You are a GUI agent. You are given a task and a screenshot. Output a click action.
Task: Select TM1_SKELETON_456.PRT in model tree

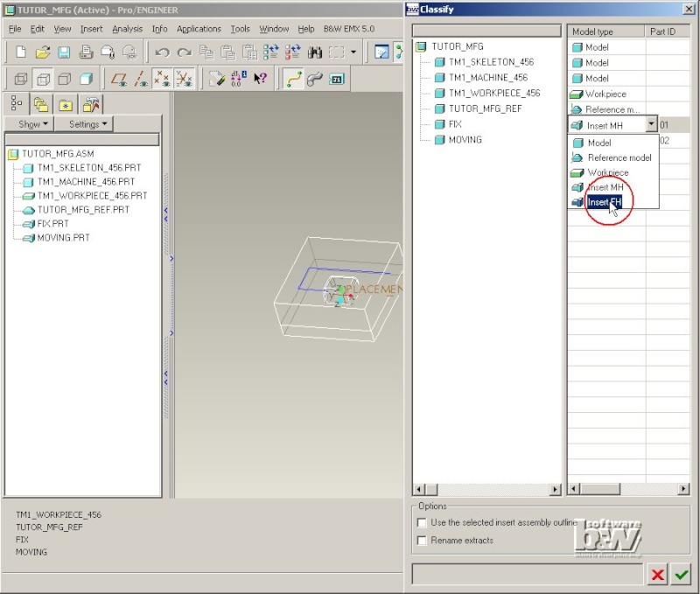click(89, 168)
